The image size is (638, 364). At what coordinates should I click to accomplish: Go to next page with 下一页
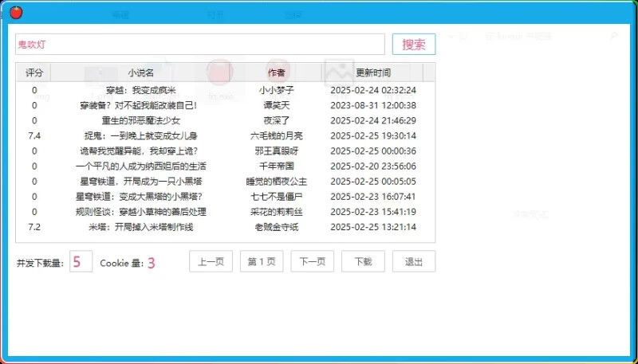click(x=312, y=262)
